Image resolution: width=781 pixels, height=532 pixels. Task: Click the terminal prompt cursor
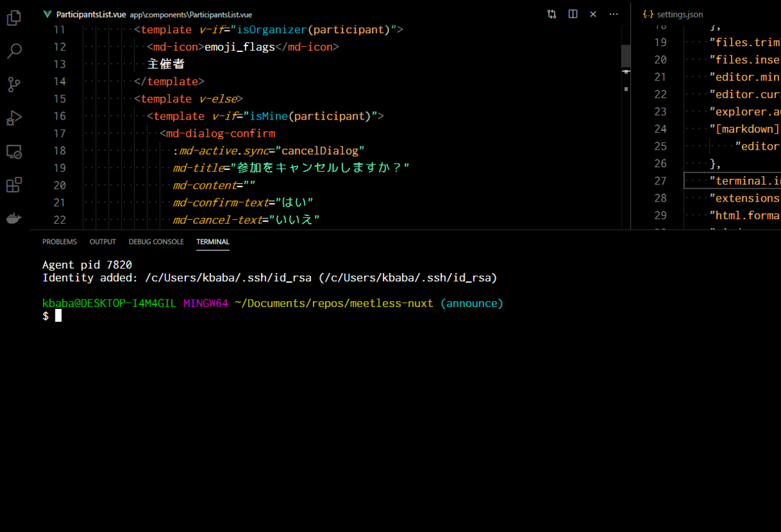coord(58,315)
